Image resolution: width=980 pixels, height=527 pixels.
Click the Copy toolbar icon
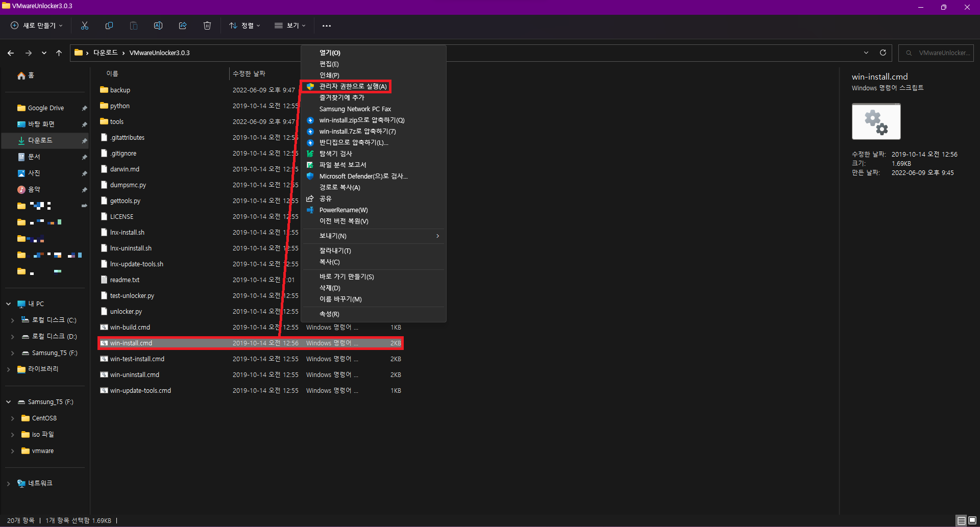[109, 26]
